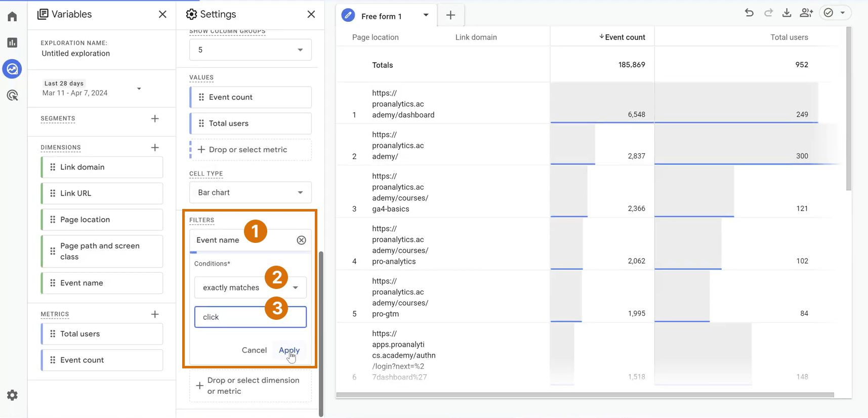Close the Variables panel
Image resolution: width=868 pixels, height=418 pixels.
coord(162,14)
